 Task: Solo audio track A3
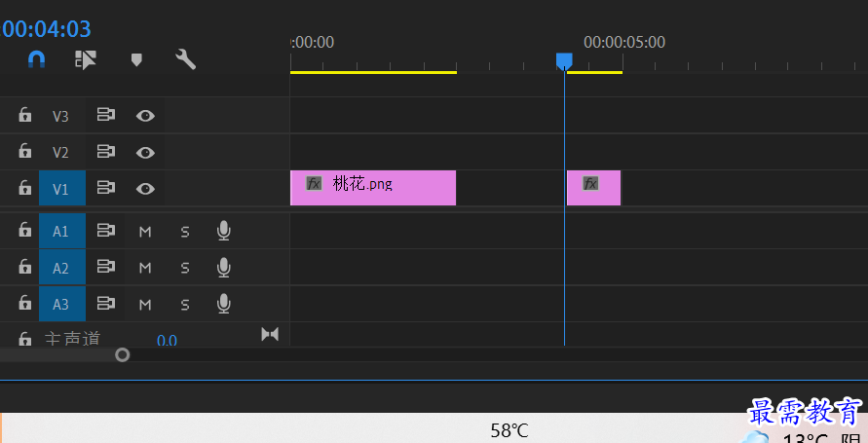pyautogui.click(x=184, y=305)
